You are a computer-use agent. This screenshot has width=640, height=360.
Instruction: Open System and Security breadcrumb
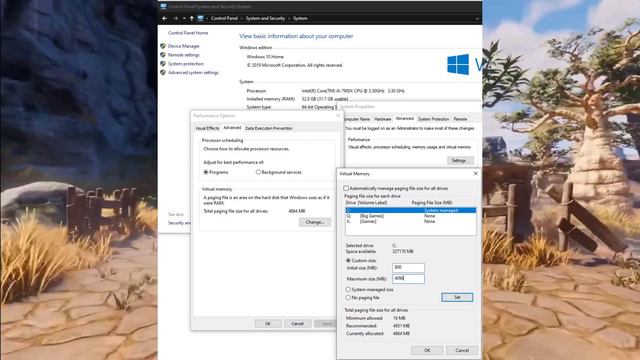point(265,18)
